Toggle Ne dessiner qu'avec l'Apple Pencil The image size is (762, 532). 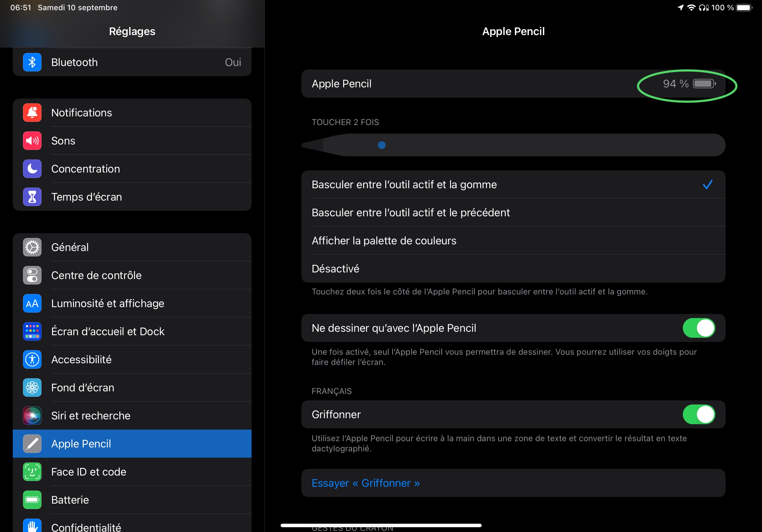698,328
